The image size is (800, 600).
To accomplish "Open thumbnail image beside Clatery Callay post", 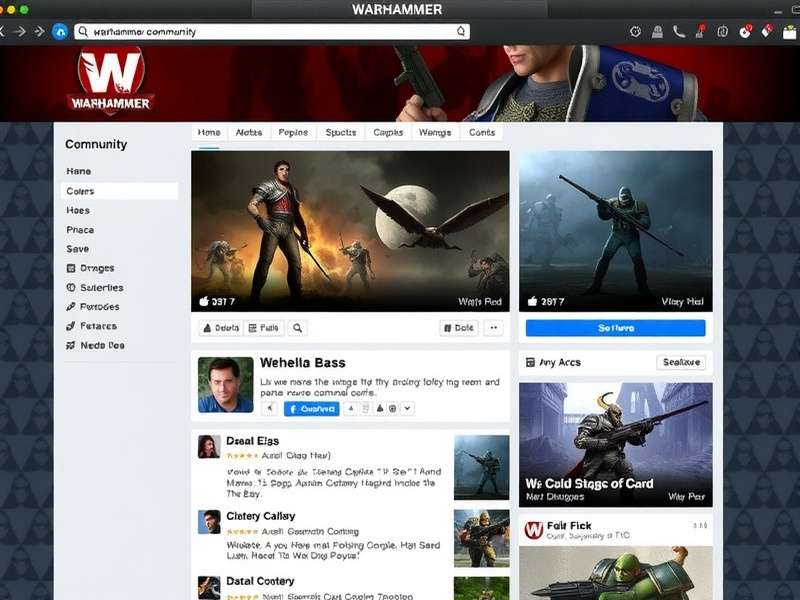I will point(482,538).
